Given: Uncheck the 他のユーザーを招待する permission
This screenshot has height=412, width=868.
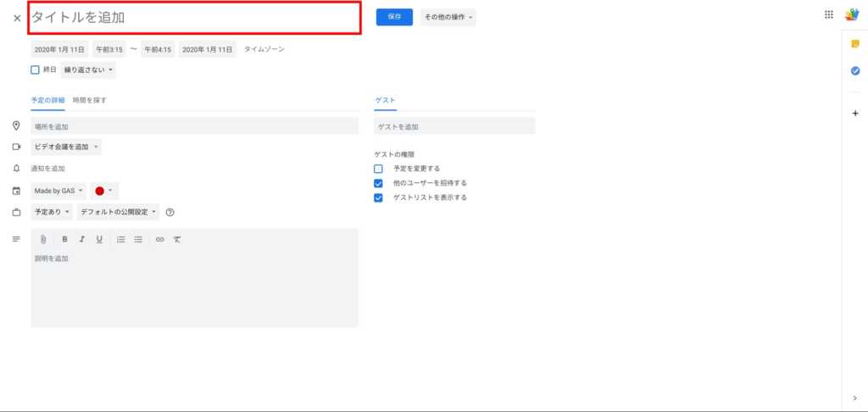Looking at the screenshot, I should click(379, 183).
